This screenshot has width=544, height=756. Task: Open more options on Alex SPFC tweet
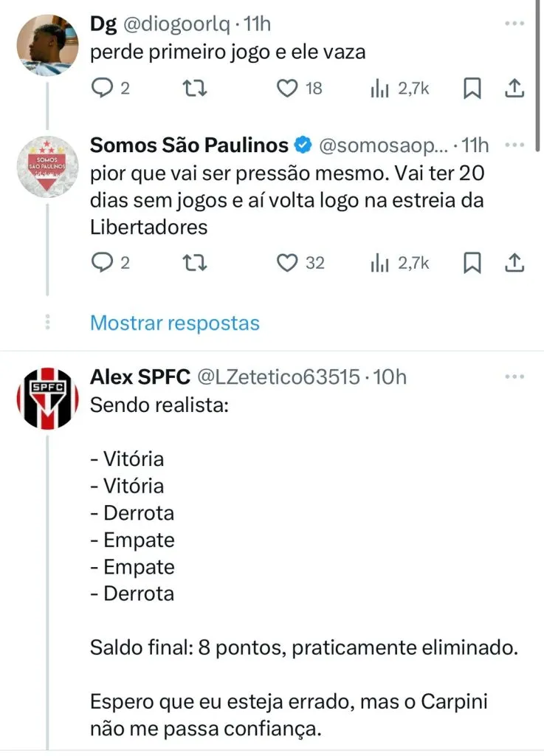point(514,377)
